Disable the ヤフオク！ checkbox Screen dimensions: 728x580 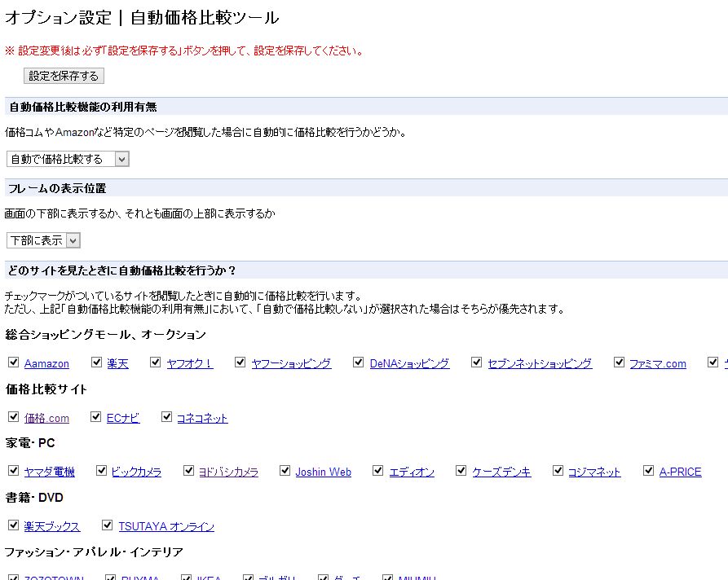(x=156, y=362)
